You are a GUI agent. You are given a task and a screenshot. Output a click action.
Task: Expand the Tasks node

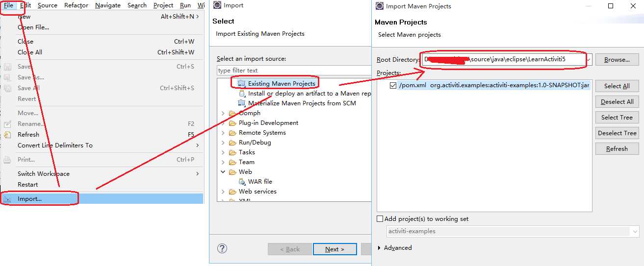[x=223, y=152]
